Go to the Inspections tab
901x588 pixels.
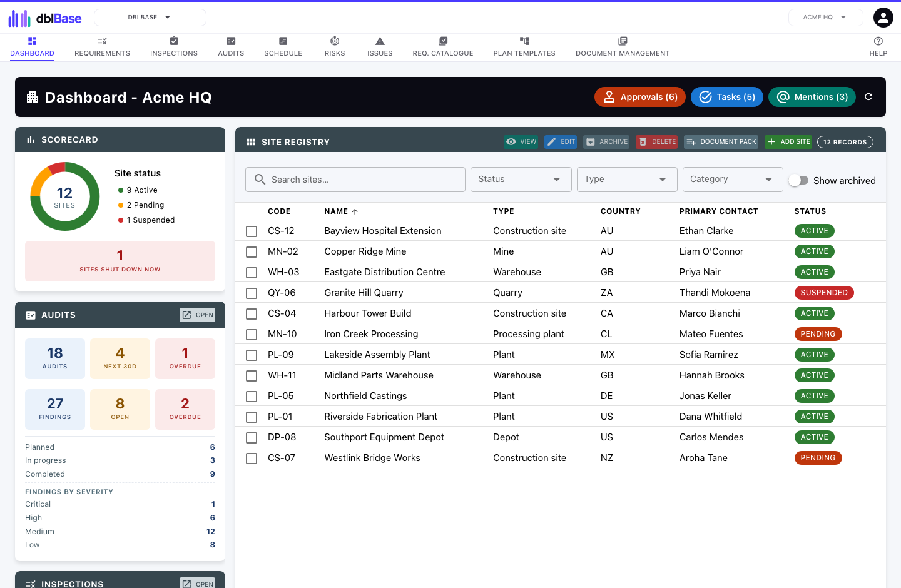(x=174, y=47)
